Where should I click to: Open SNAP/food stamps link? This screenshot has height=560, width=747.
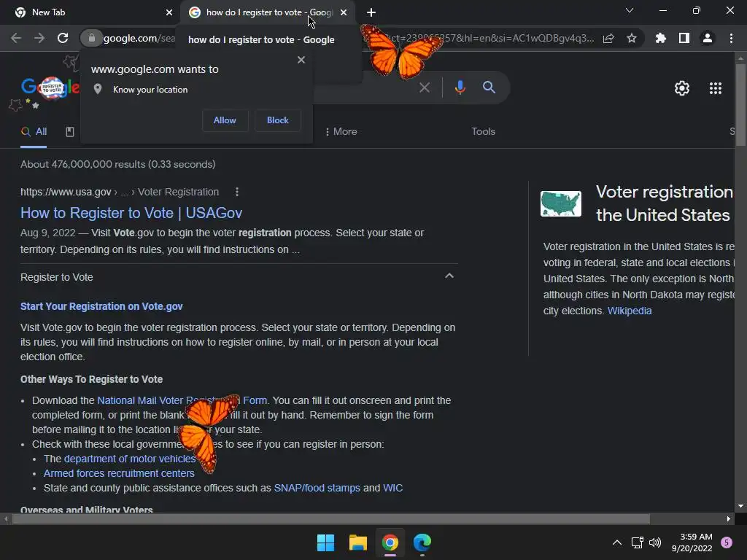(x=317, y=488)
